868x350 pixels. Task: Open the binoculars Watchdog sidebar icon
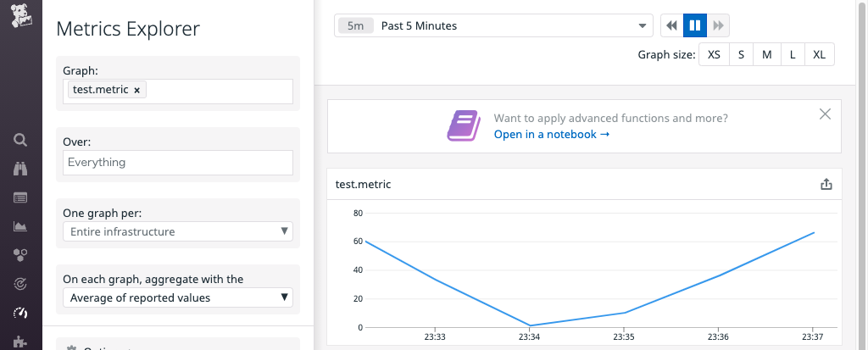[x=20, y=169]
